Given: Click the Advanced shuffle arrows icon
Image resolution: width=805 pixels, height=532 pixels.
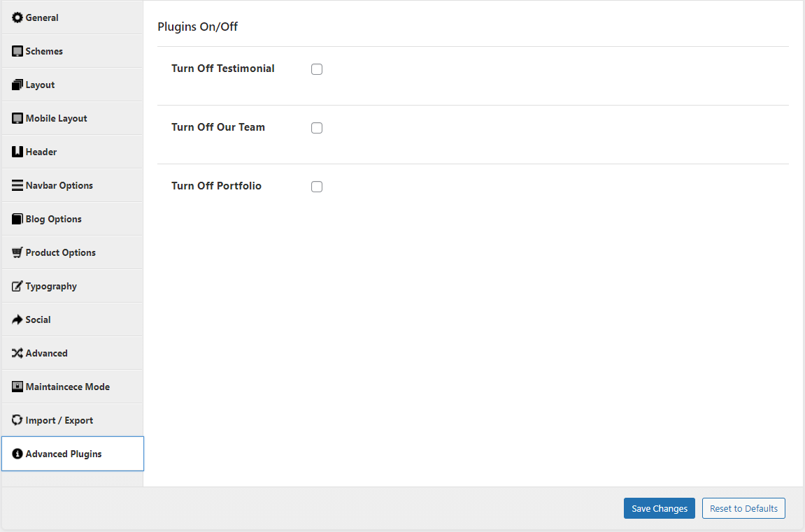Looking at the screenshot, I should pos(17,353).
